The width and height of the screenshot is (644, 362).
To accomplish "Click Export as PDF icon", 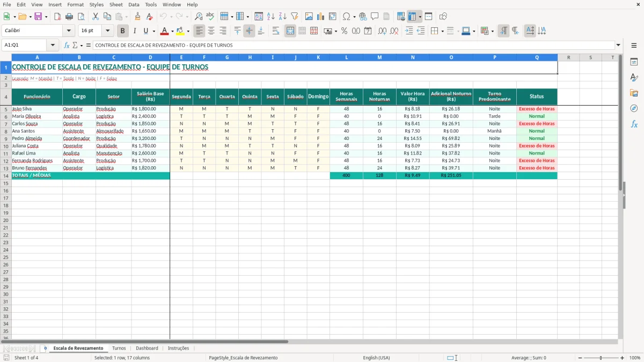I will click(57, 17).
